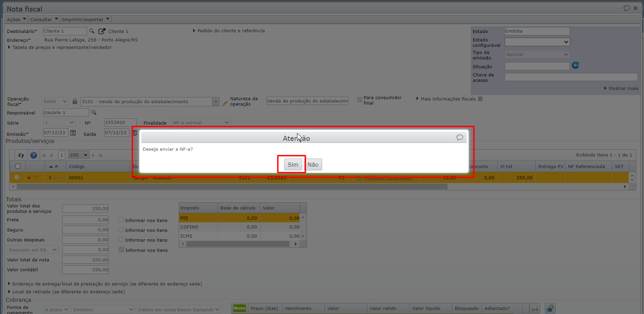
Task: Expand the Mostrar mais section
Action: tap(621, 88)
